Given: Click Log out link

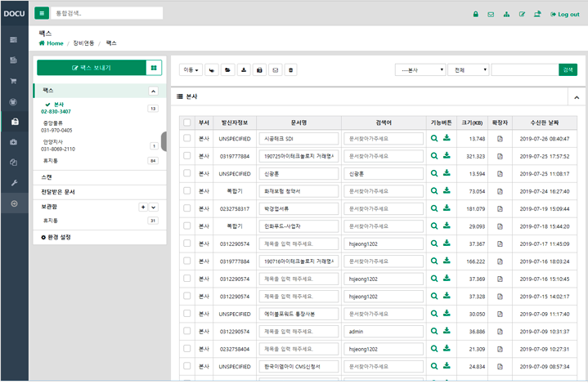Looking at the screenshot, I should click(x=565, y=14).
